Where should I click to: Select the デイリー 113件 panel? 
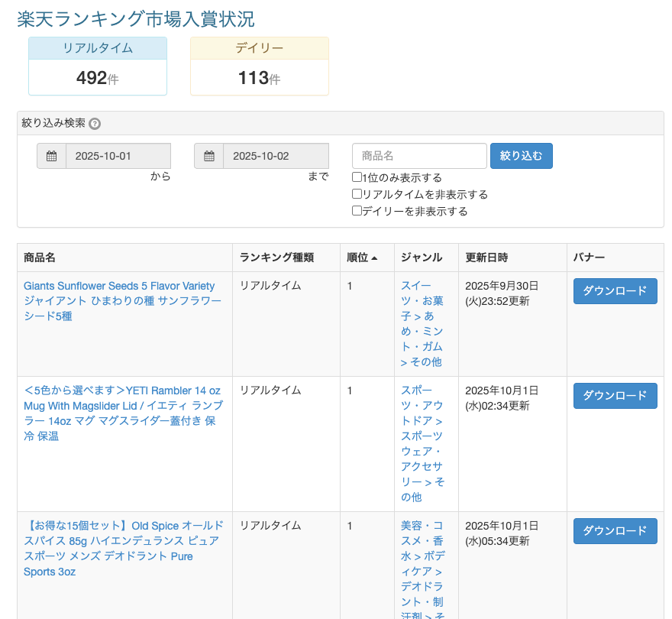[260, 66]
